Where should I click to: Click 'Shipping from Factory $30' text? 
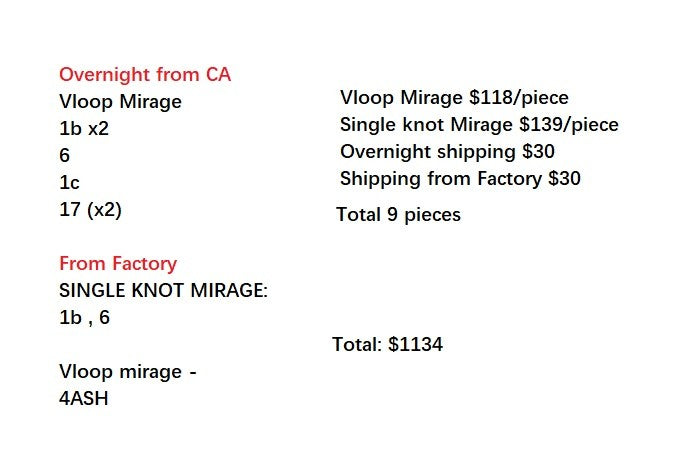[460, 179]
